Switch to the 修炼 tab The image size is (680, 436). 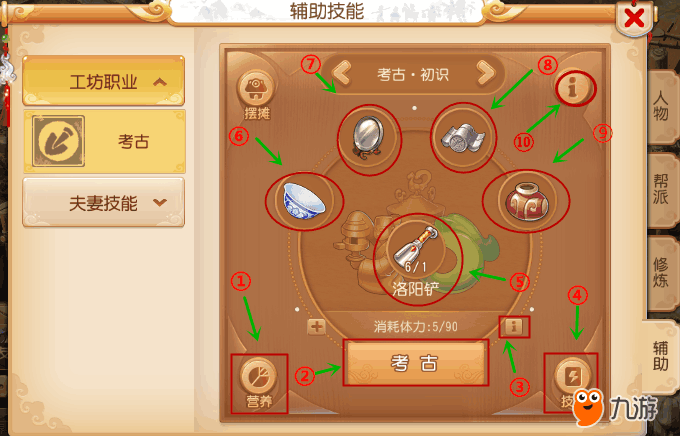tap(662, 273)
